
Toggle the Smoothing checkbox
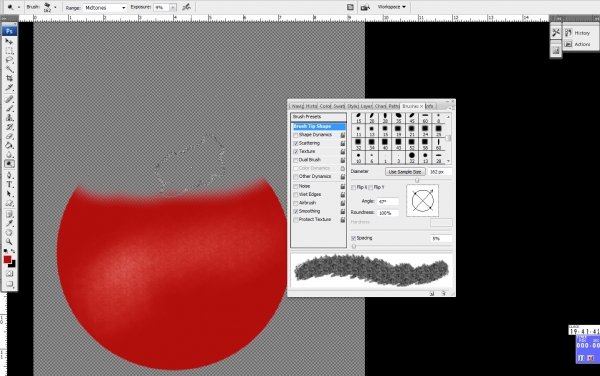click(295, 212)
